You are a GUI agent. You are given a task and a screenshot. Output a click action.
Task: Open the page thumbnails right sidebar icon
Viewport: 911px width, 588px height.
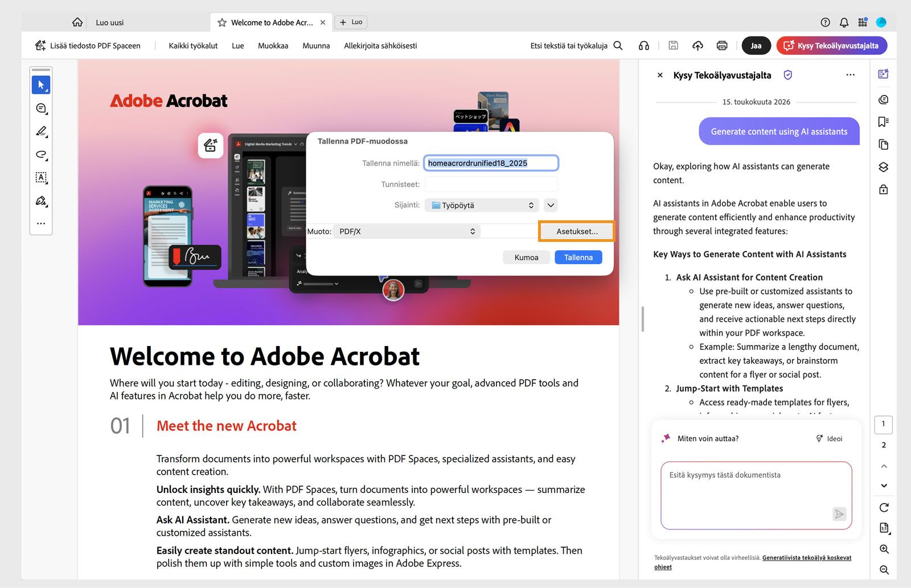(x=883, y=145)
